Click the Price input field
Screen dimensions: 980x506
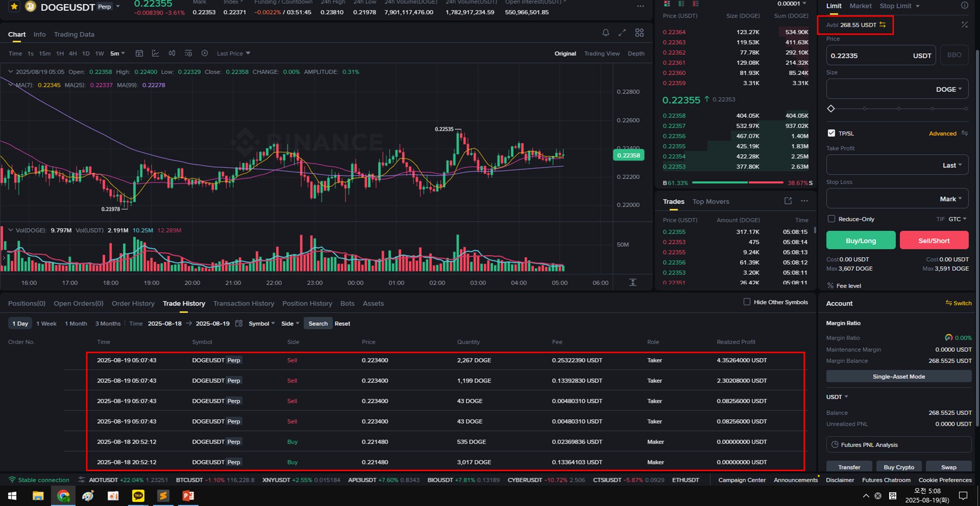point(881,55)
